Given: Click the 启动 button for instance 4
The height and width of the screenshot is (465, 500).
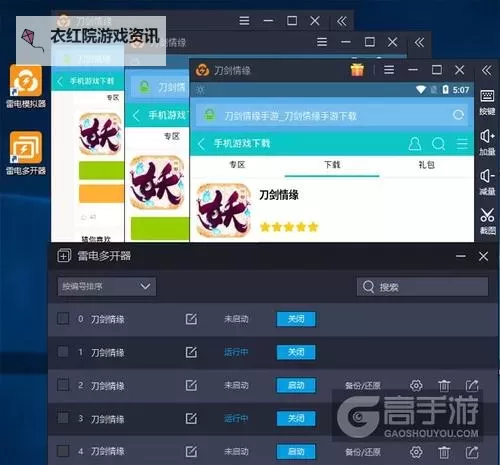Looking at the screenshot, I should tap(296, 452).
